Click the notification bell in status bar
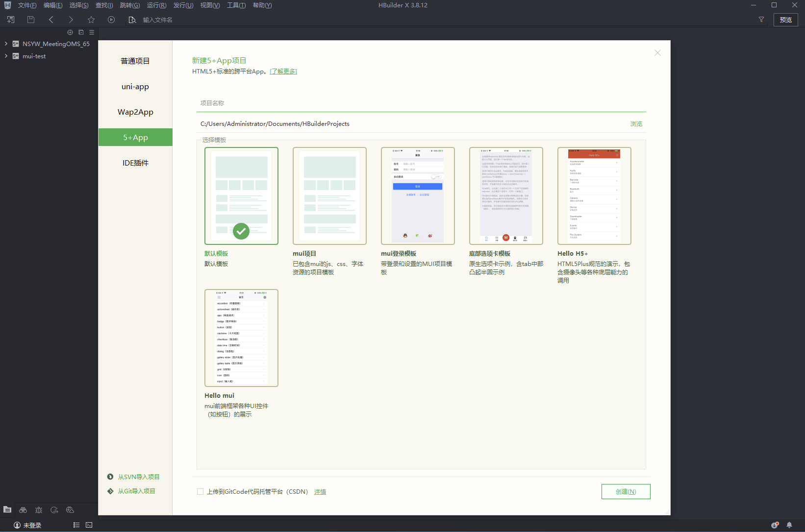Viewport: 805px width, 532px height. click(789, 525)
